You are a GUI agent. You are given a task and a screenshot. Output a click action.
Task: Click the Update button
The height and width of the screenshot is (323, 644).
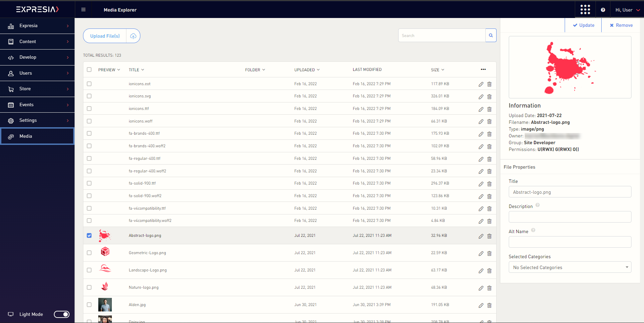[x=583, y=25]
